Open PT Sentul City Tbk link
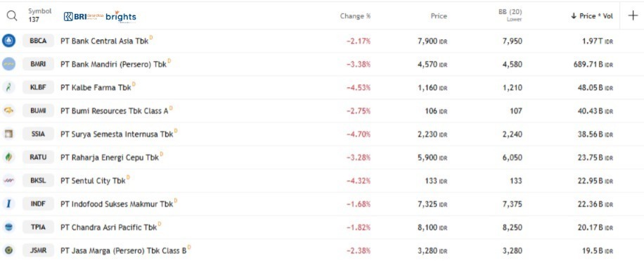The height and width of the screenshot is (261, 644). point(93,181)
